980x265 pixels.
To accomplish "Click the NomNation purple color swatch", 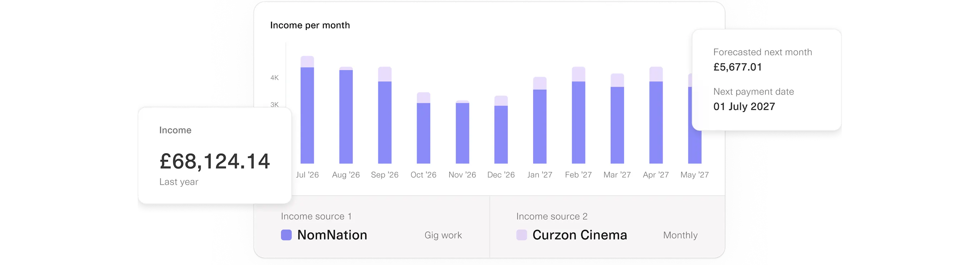I will pos(286,235).
